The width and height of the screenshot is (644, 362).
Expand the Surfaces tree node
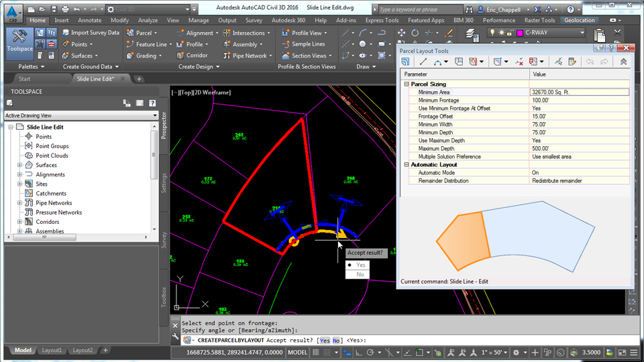[20, 165]
